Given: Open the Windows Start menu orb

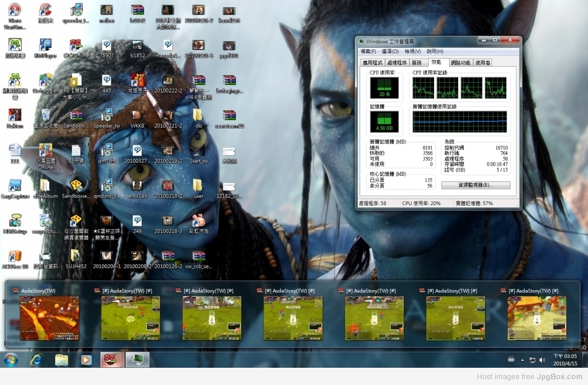Looking at the screenshot, I should tap(11, 360).
